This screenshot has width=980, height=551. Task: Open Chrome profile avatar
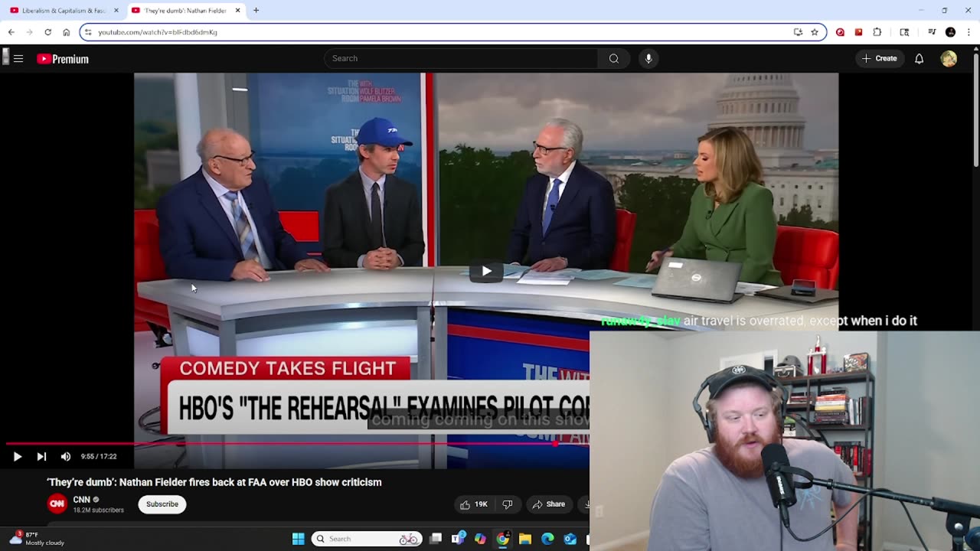point(950,32)
